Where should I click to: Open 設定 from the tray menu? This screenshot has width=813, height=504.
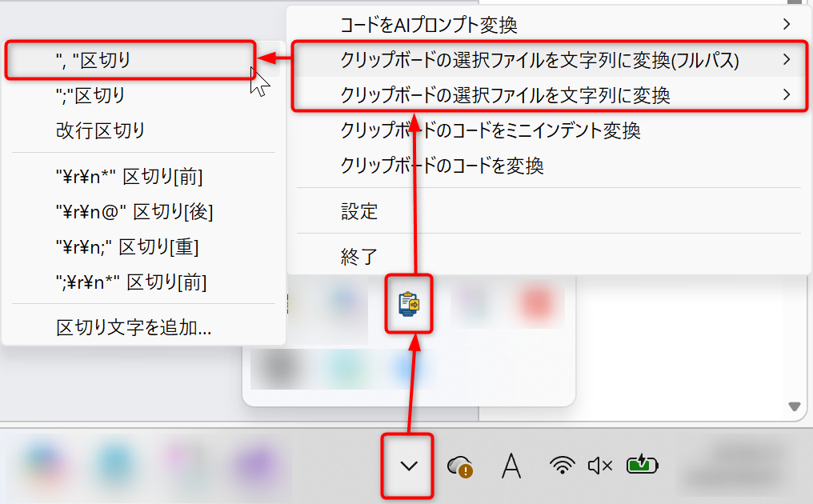(359, 212)
